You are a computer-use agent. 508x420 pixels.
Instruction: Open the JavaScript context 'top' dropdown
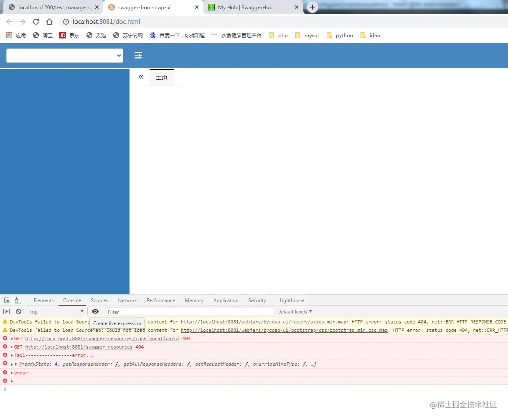coord(57,312)
